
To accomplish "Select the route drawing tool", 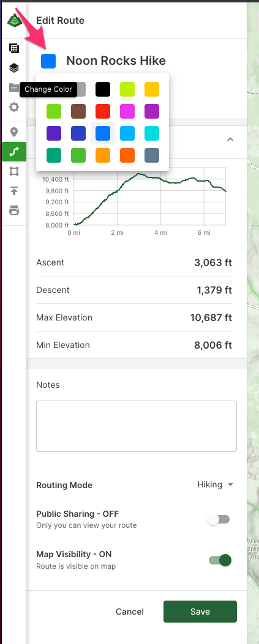I will pyautogui.click(x=14, y=152).
